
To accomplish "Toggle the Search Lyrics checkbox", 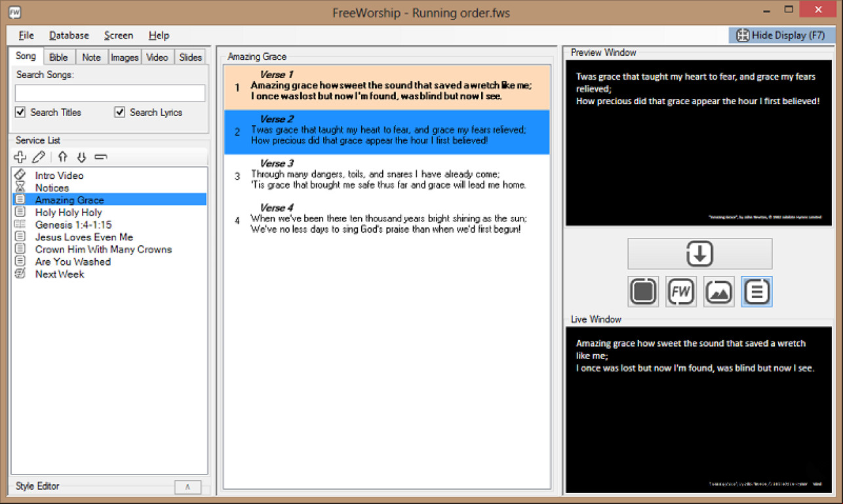I will [x=119, y=112].
